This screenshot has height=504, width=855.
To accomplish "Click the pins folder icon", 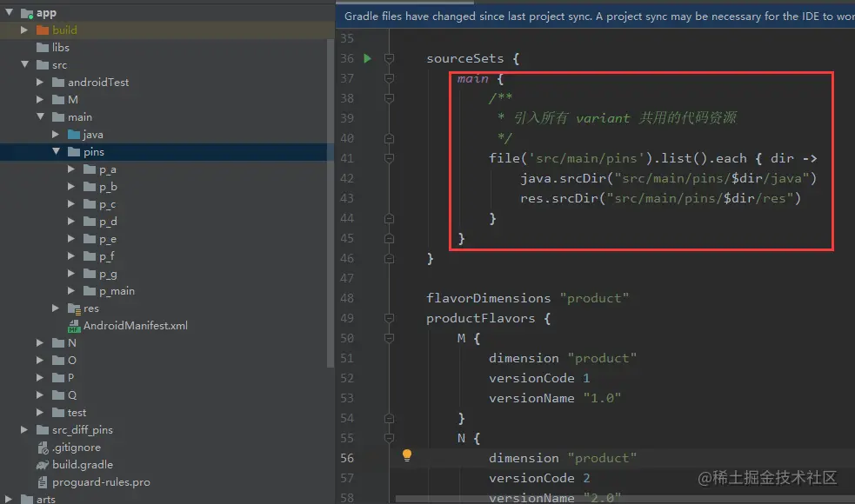I will pos(74,152).
